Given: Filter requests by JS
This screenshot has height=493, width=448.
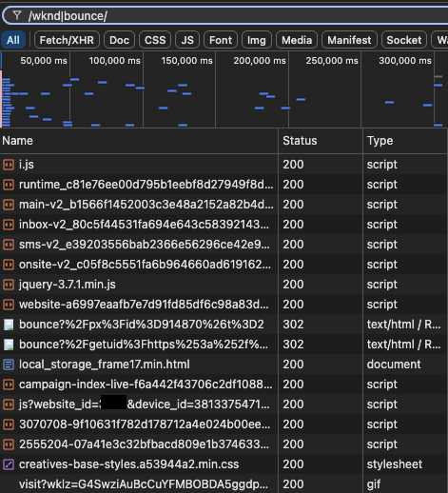Looking at the screenshot, I should [x=187, y=40].
